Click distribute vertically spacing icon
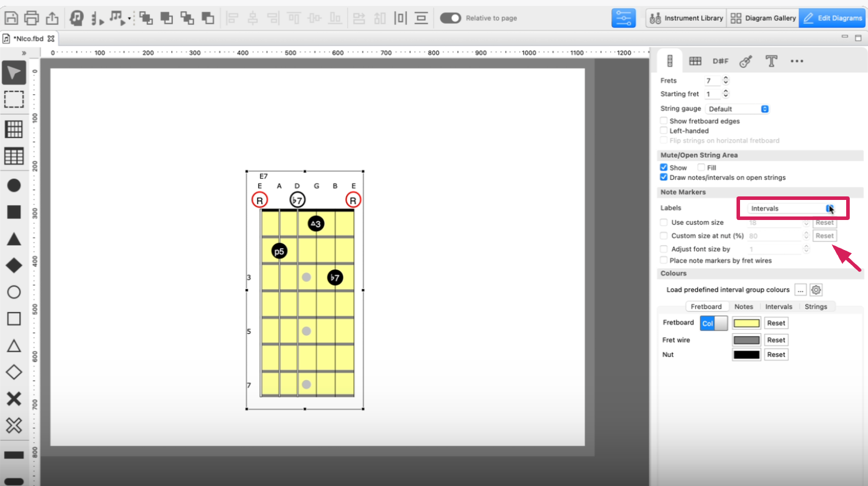The height and width of the screenshot is (486, 868). coord(421,18)
